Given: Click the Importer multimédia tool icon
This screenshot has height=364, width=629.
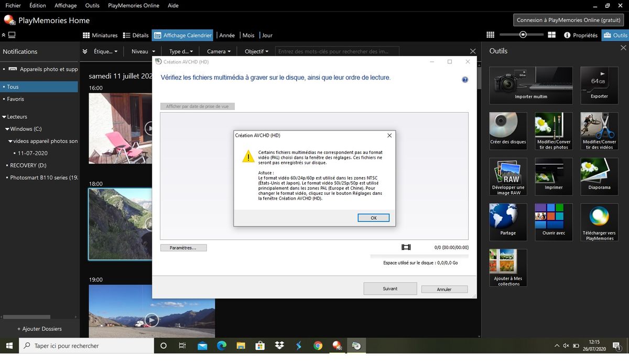Looking at the screenshot, I should [531, 85].
